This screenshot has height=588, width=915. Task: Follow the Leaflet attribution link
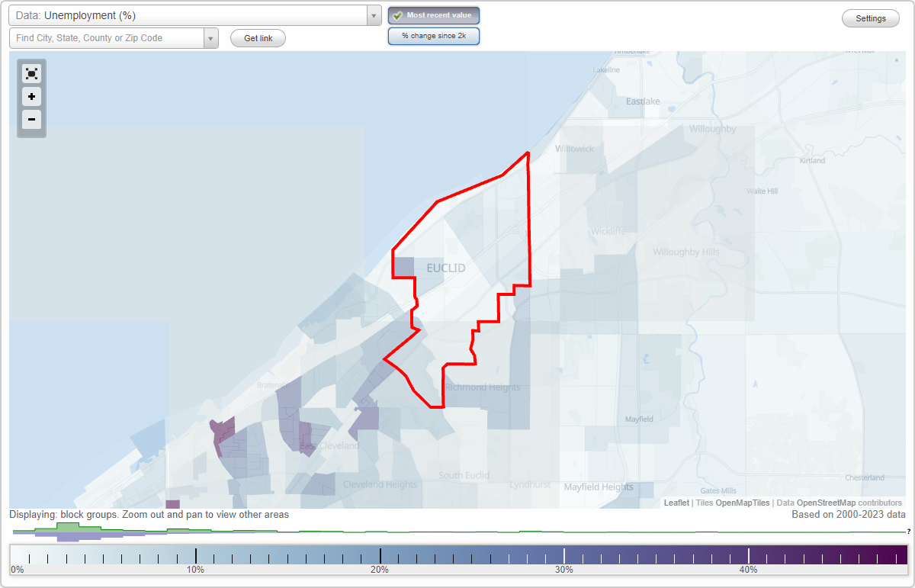(x=676, y=503)
